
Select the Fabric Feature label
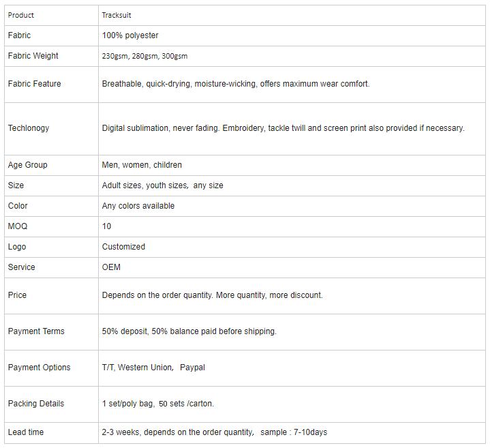(x=34, y=84)
